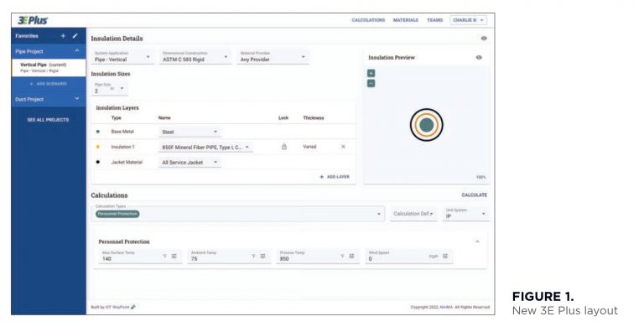Open settings icon beside Wind Speed field

(445, 256)
